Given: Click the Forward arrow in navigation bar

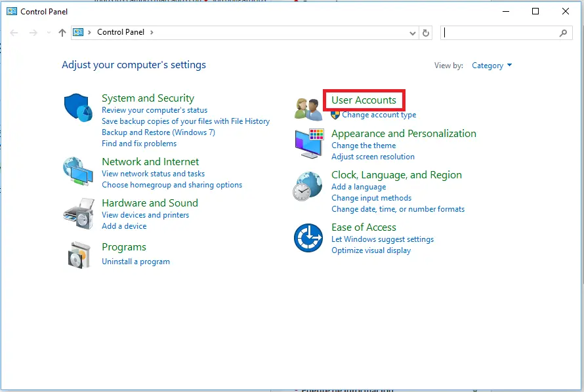Looking at the screenshot, I should (33, 33).
